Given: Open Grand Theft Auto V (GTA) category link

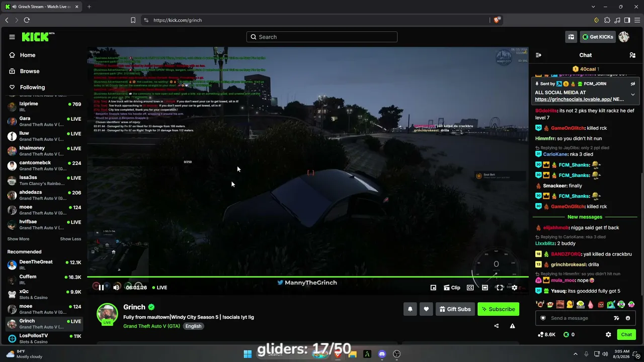Looking at the screenshot, I should pyautogui.click(x=151, y=326).
